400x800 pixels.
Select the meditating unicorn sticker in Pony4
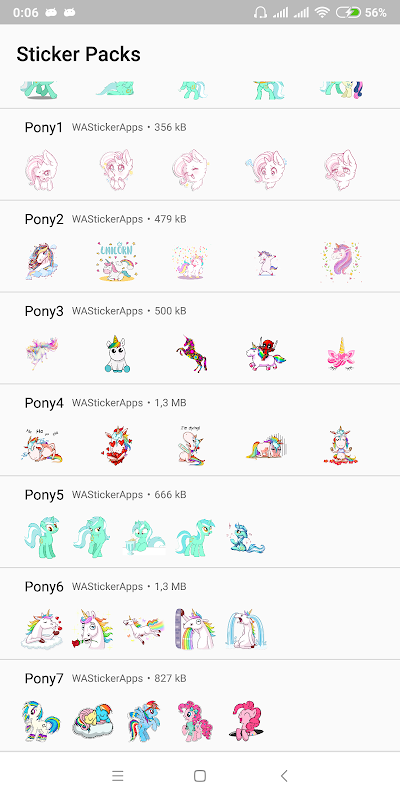[x=341, y=445]
